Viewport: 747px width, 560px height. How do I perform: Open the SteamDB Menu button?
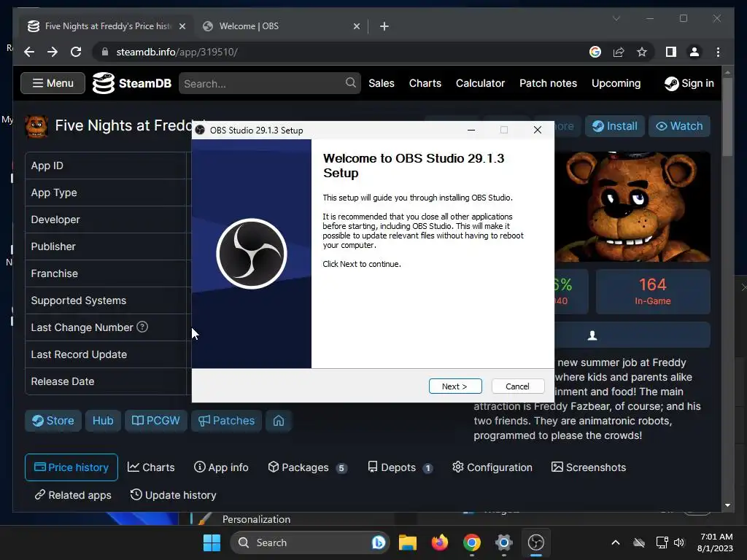click(x=53, y=83)
